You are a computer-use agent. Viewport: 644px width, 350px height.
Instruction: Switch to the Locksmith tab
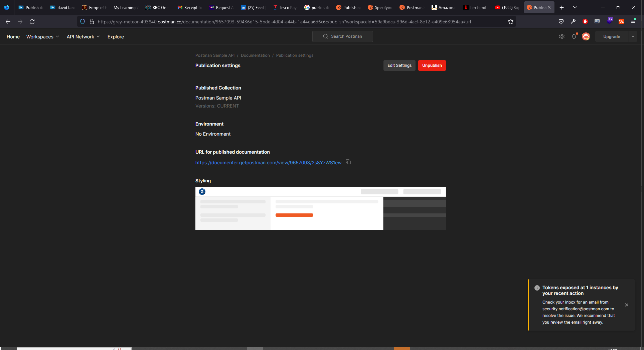(475, 7)
